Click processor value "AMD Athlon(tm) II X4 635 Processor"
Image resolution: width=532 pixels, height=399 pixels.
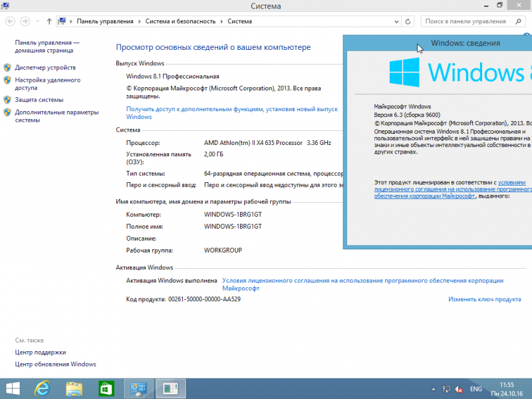coord(253,143)
